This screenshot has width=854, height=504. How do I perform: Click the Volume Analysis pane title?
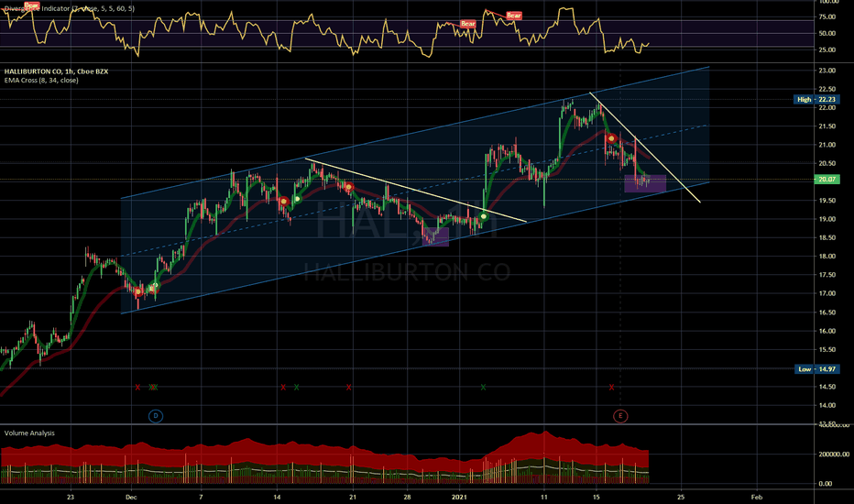[x=29, y=433]
